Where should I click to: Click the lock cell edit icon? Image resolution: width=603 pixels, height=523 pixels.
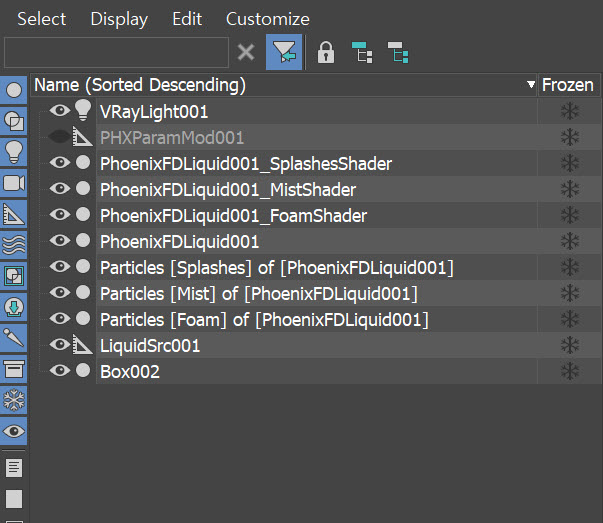[x=325, y=52]
